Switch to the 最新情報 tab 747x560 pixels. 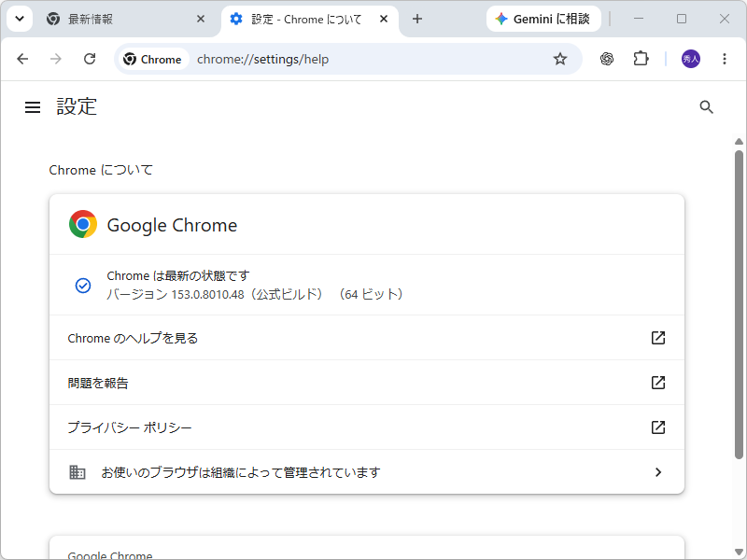(127, 19)
